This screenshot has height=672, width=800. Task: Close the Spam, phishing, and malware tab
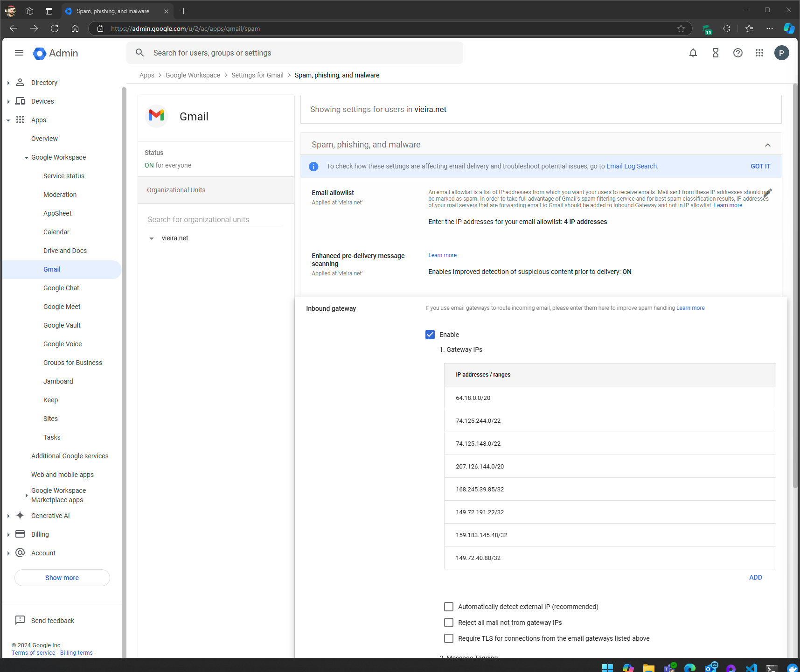pyautogui.click(x=166, y=11)
